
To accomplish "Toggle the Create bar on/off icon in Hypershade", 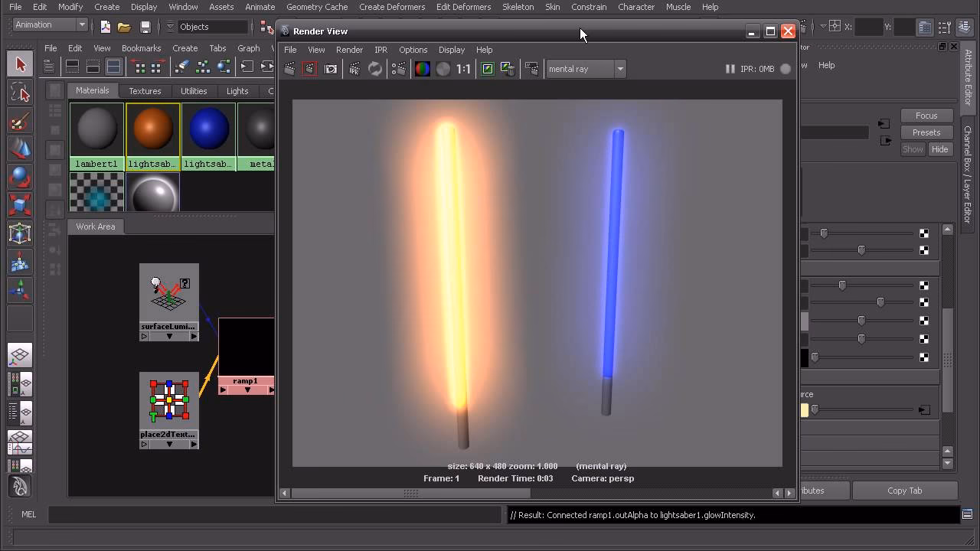I will pos(49,67).
